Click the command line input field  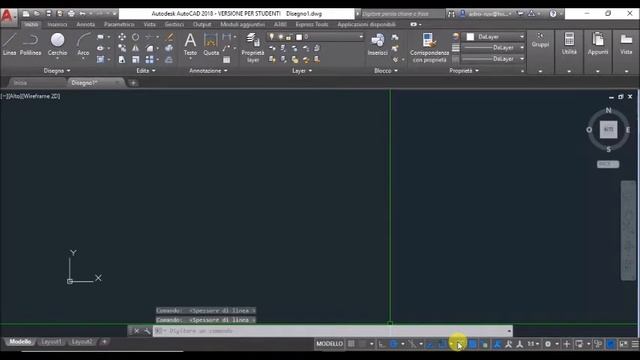(333, 331)
